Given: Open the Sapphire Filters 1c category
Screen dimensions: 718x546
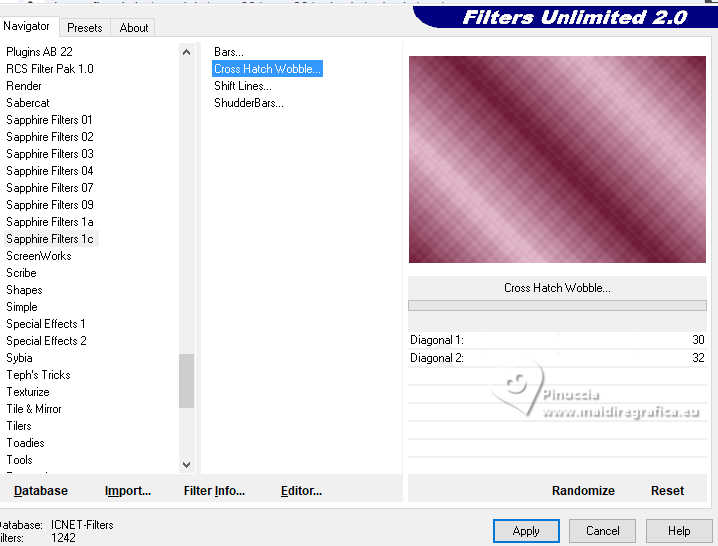Looking at the screenshot, I should 50,239.
